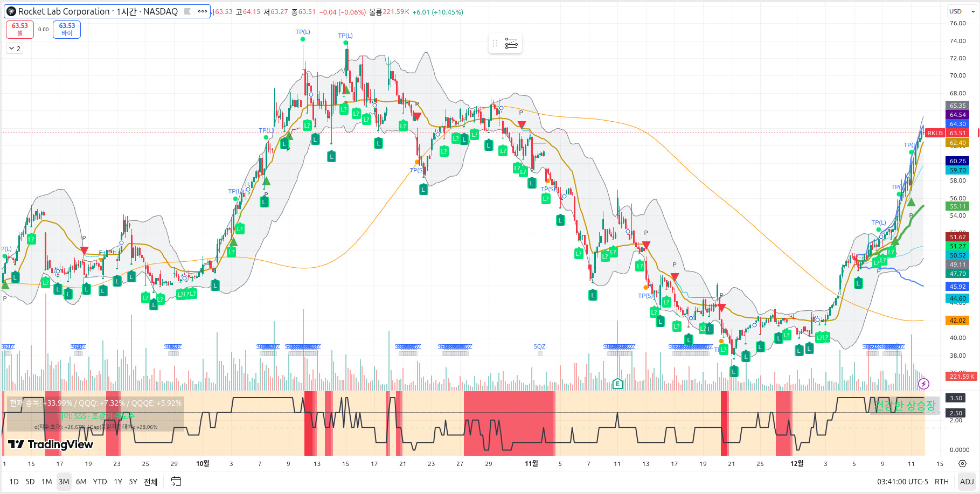Click the flag icon next to NASDAQ
Image resolution: width=980 pixels, height=494 pixels.
tap(187, 11)
